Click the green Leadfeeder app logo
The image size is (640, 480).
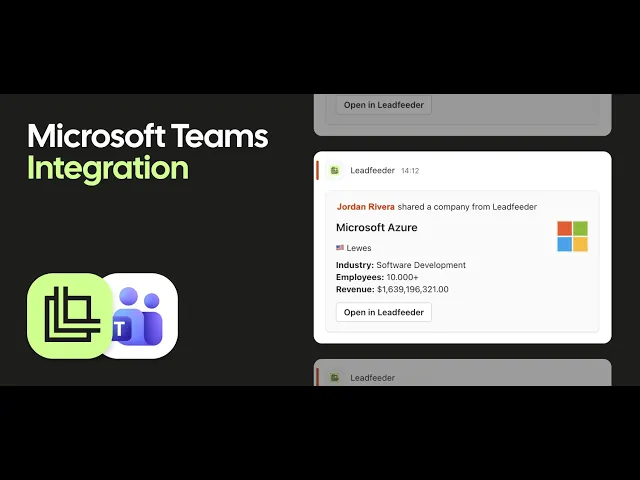pyautogui.click(x=69, y=316)
